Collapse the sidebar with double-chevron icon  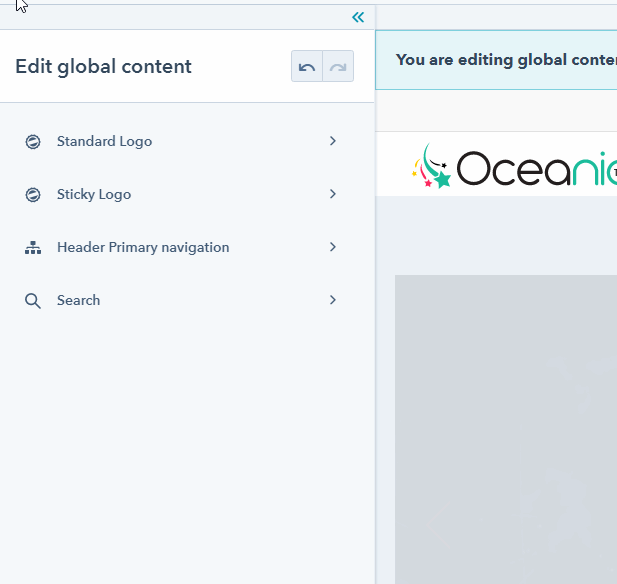[358, 17]
